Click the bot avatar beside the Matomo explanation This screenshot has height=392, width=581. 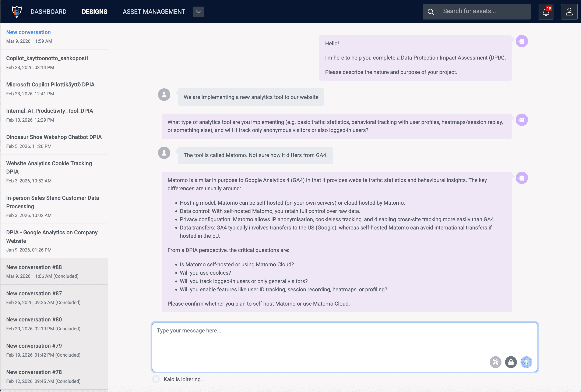point(522,178)
